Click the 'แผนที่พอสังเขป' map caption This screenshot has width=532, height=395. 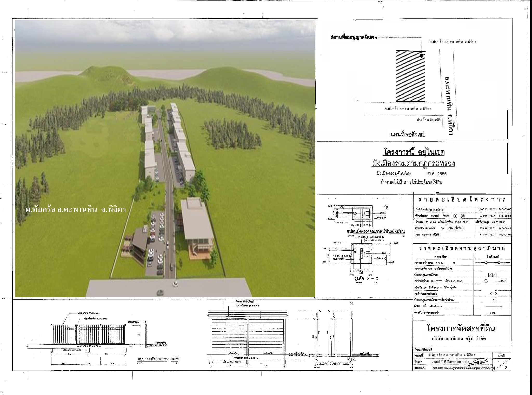coord(408,135)
